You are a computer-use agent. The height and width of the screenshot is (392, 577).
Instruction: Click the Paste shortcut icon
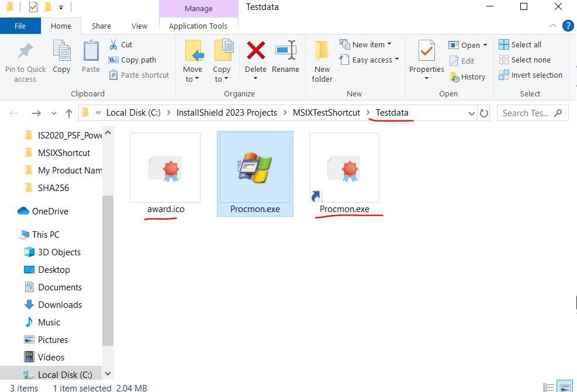(115, 75)
